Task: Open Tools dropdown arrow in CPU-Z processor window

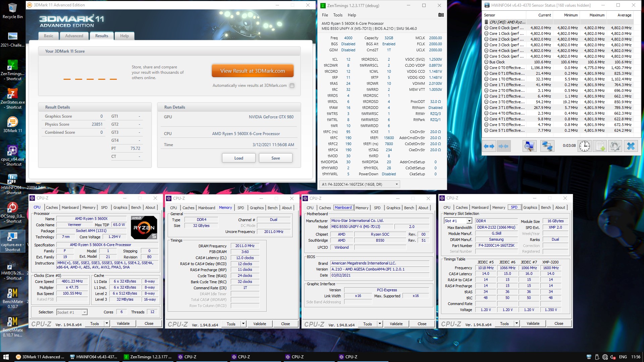Action: [x=107, y=323]
